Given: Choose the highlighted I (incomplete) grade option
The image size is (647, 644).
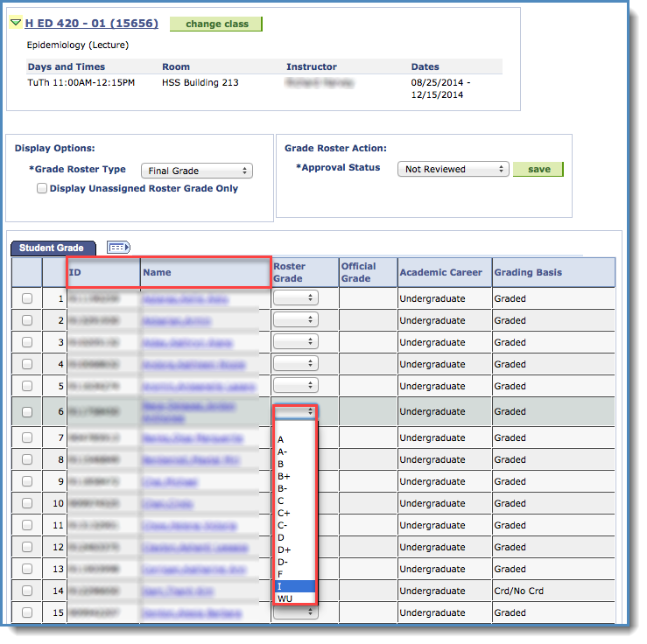Looking at the screenshot, I should [295, 586].
